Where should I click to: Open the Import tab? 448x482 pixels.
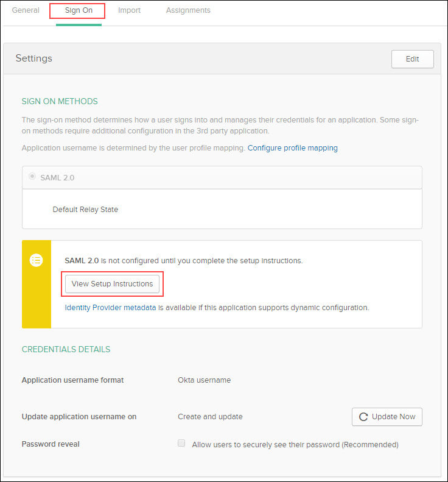click(129, 10)
